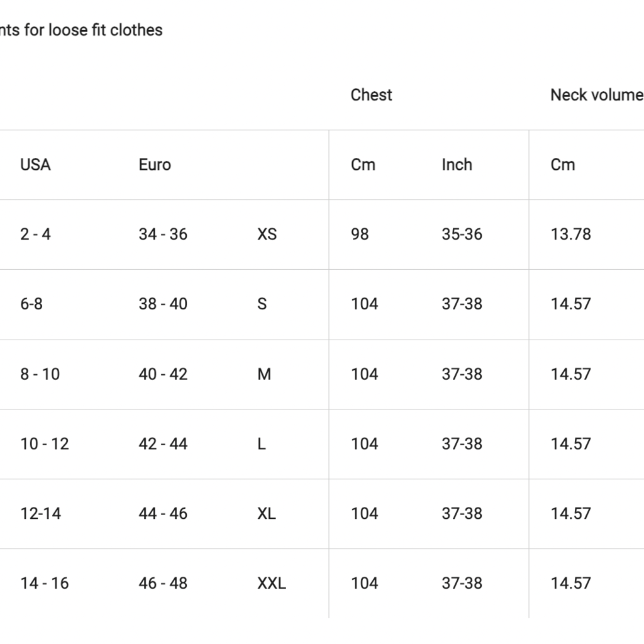Click the loose fit clothes heading text

pyautogui.click(x=81, y=30)
